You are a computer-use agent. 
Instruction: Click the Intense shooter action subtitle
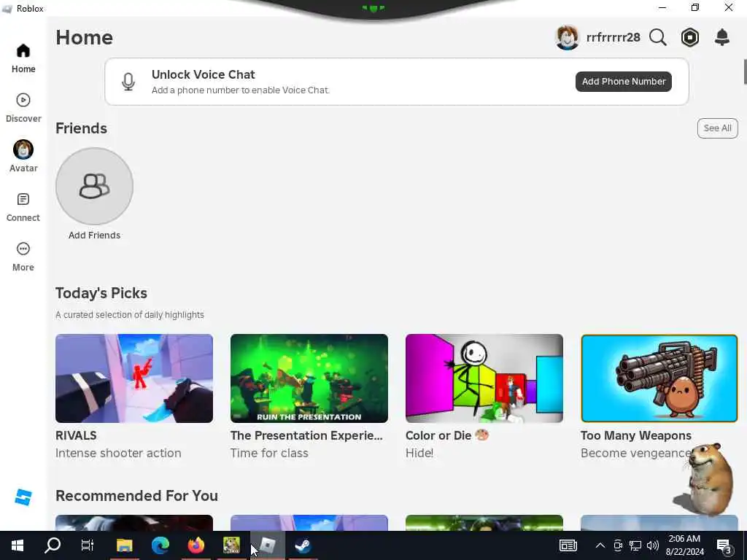pyautogui.click(x=118, y=453)
